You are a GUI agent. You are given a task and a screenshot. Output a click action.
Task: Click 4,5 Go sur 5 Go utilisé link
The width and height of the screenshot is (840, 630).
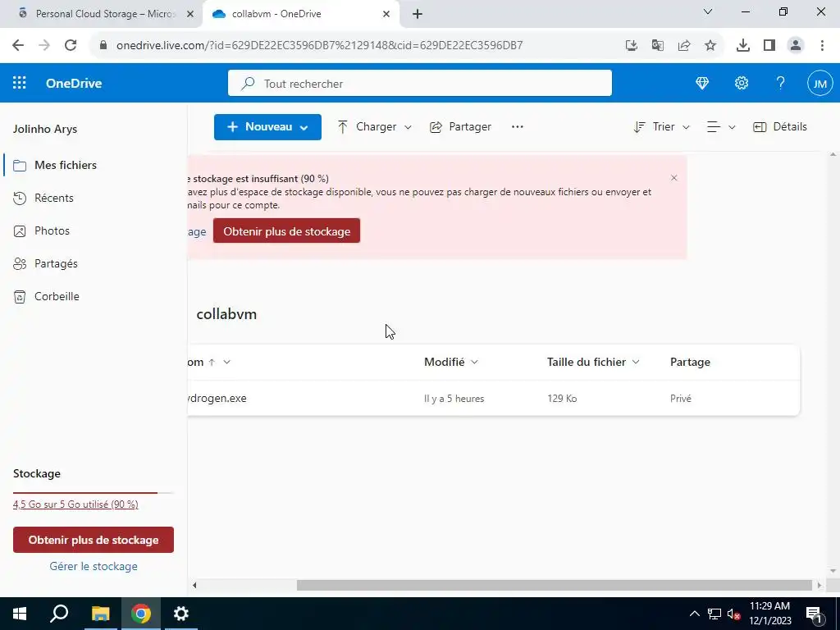tap(75, 504)
